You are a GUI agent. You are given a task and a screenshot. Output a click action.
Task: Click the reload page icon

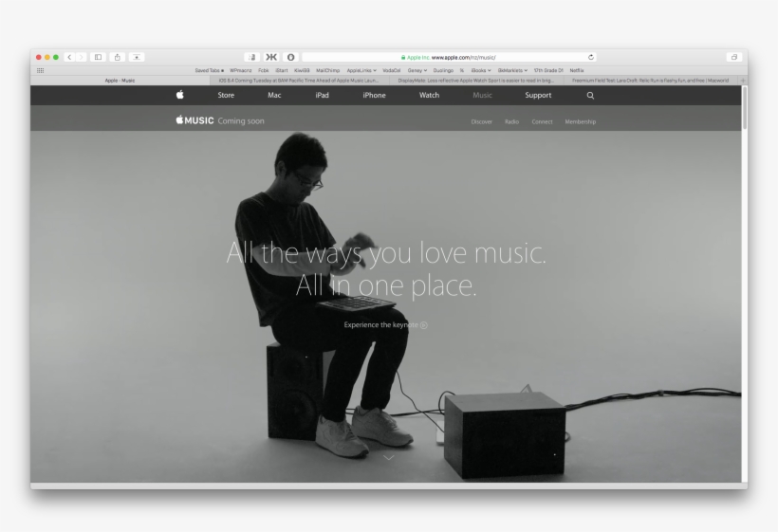[591, 57]
